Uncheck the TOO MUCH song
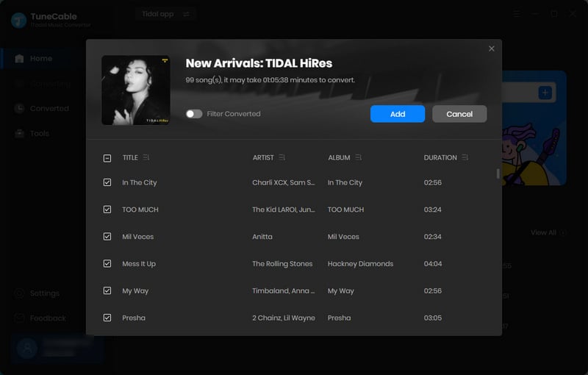 (107, 210)
